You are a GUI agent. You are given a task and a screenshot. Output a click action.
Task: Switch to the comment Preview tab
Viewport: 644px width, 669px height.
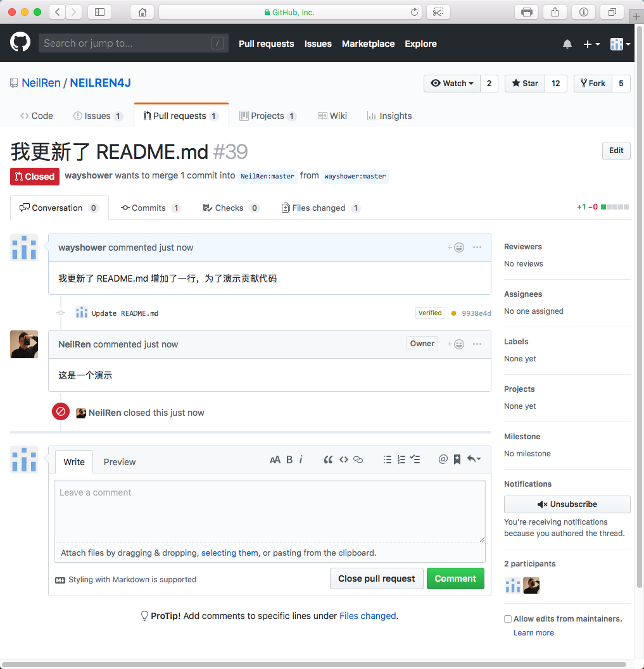(120, 462)
